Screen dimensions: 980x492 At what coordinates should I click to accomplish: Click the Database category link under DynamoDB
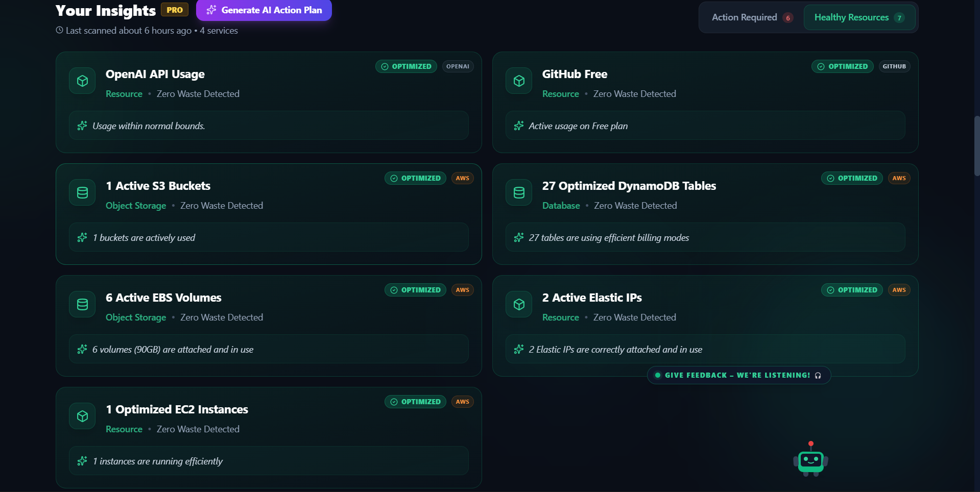click(561, 206)
